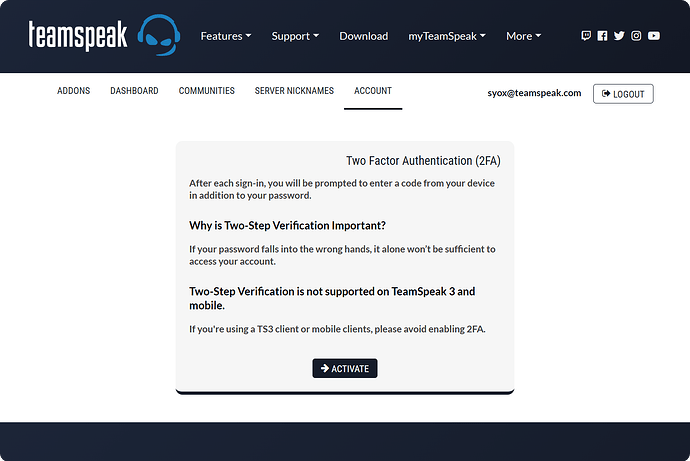Click the TeamSpeak headset logo
Viewport: 690px width, 461px height.
click(x=159, y=37)
